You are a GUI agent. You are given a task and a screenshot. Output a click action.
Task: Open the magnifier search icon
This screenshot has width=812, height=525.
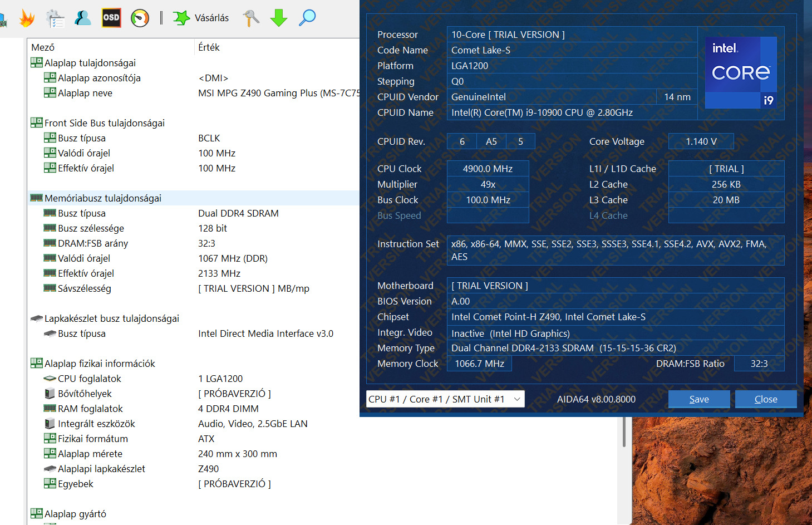click(x=307, y=18)
